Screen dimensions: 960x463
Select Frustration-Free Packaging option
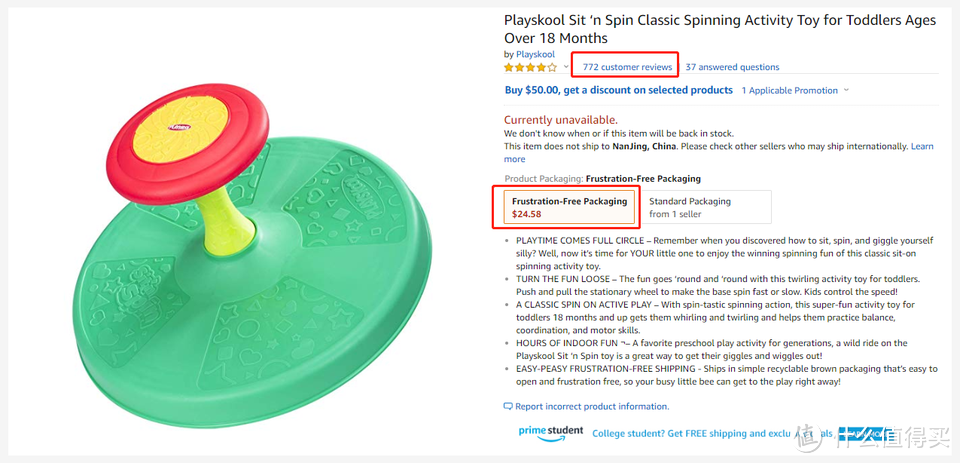click(x=569, y=207)
